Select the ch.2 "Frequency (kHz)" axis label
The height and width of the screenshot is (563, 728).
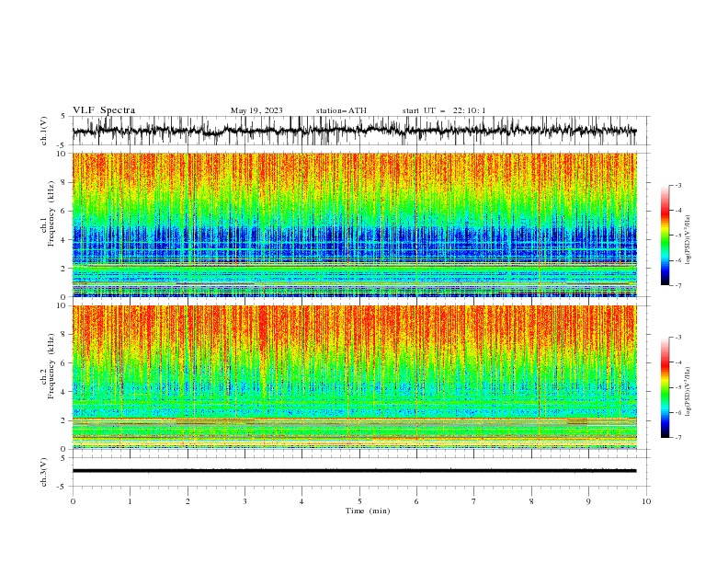[51, 366]
